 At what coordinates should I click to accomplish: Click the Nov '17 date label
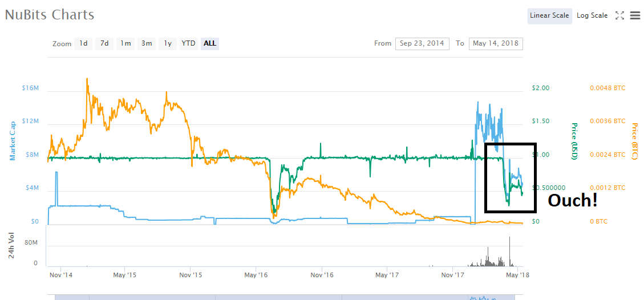pyautogui.click(x=452, y=274)
